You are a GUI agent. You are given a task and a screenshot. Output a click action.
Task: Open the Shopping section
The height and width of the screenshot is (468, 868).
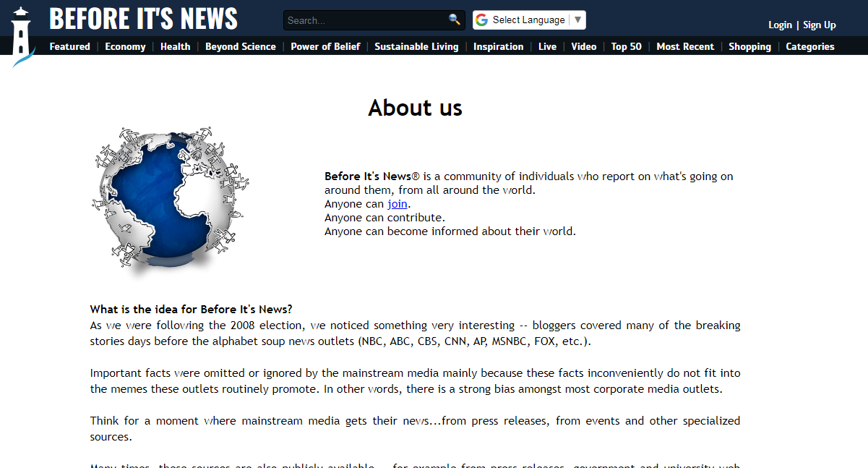[x=749, y=46]
